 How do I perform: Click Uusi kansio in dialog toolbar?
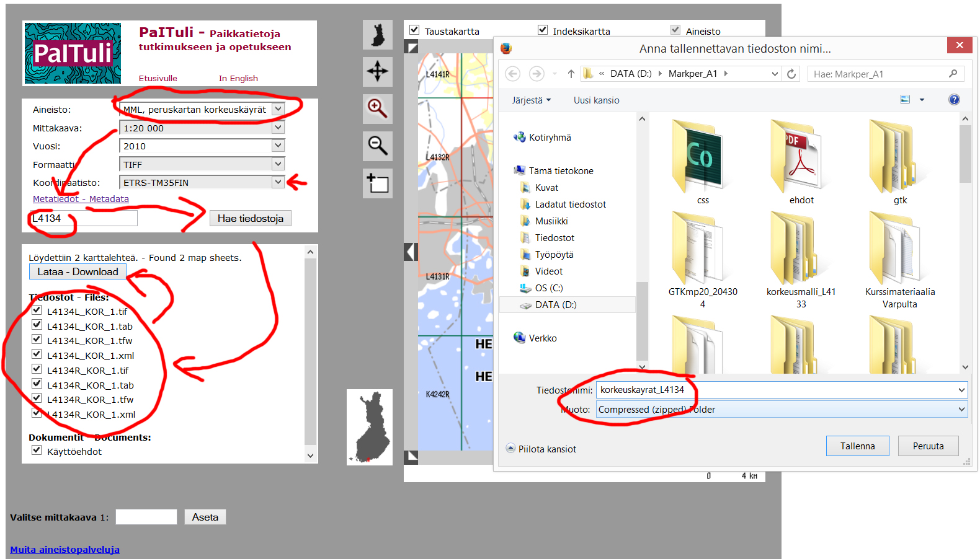[x=597, y=100]
